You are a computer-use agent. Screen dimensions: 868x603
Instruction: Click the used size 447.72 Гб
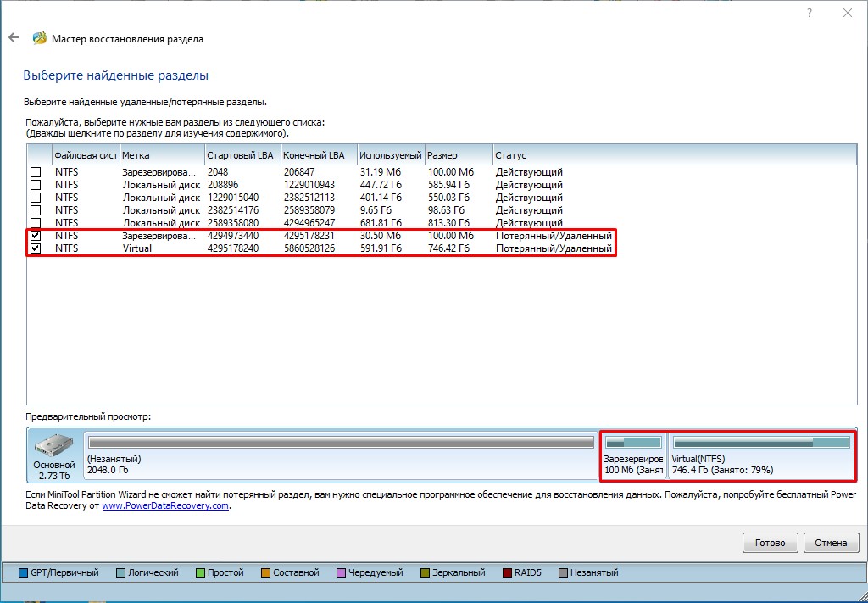381,185
